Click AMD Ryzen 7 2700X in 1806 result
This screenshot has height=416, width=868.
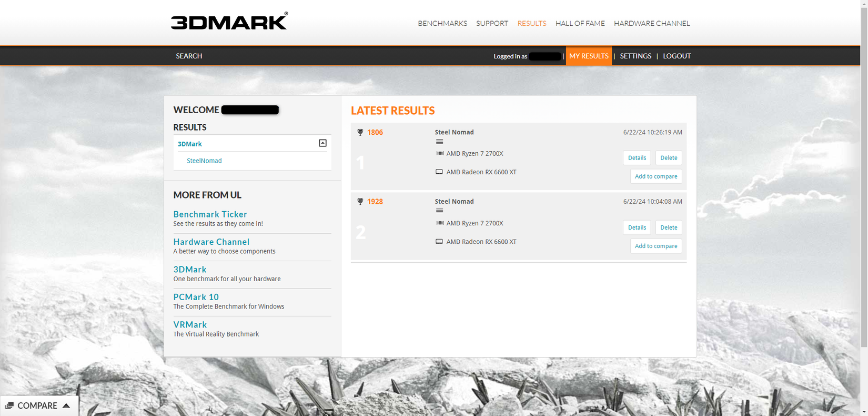click(475, 154)
